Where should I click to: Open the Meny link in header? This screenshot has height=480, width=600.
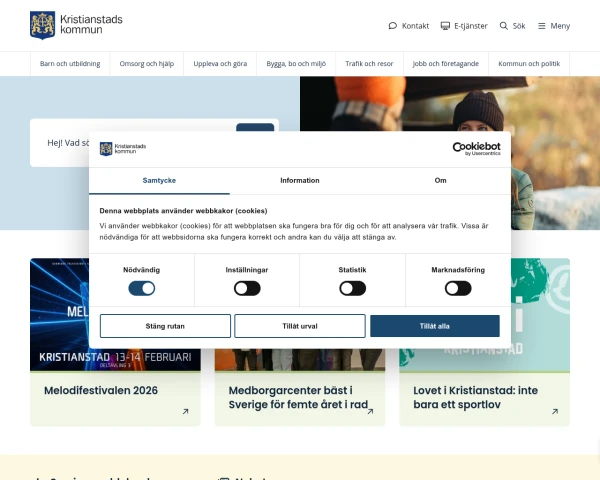click(554, 26)
